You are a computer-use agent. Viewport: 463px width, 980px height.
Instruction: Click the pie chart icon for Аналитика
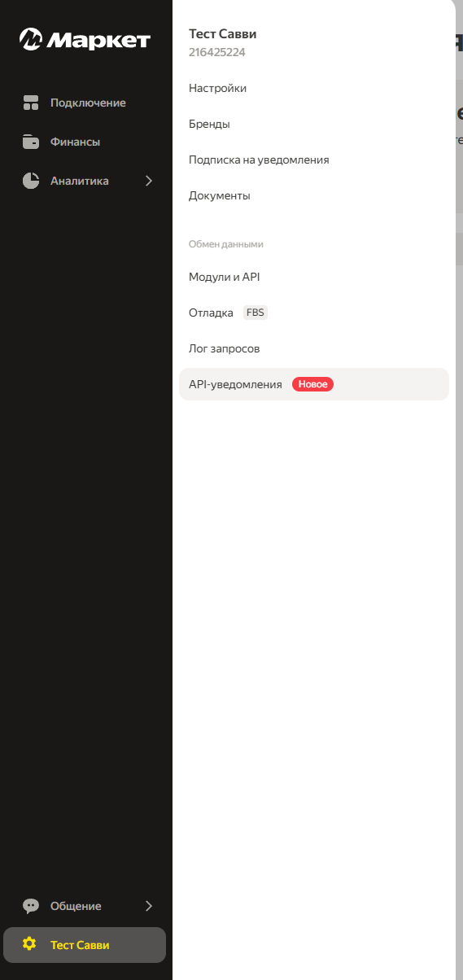(x=31, y=181)
